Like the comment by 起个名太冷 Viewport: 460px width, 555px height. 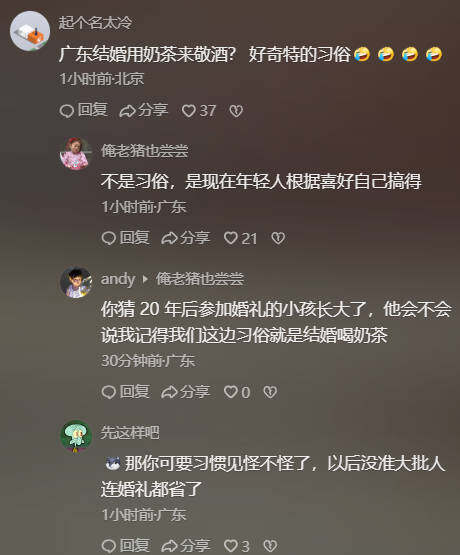point(199,111)
